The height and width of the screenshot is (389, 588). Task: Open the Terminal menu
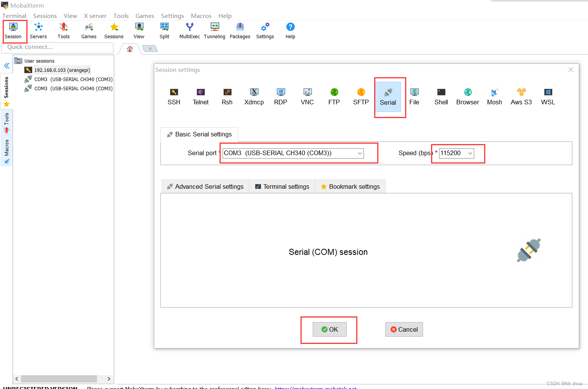15,16
